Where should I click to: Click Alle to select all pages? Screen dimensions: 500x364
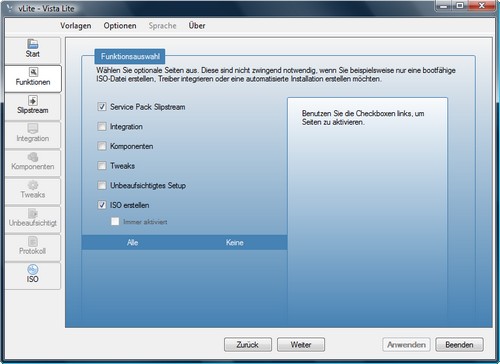[x=132, y=242]
